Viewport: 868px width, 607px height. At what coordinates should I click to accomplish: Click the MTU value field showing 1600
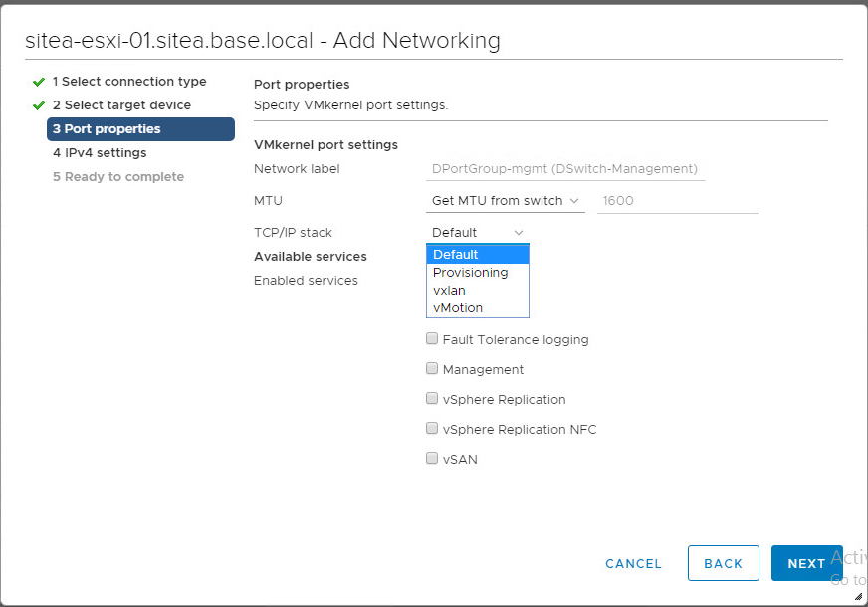(x=677, y=201)
